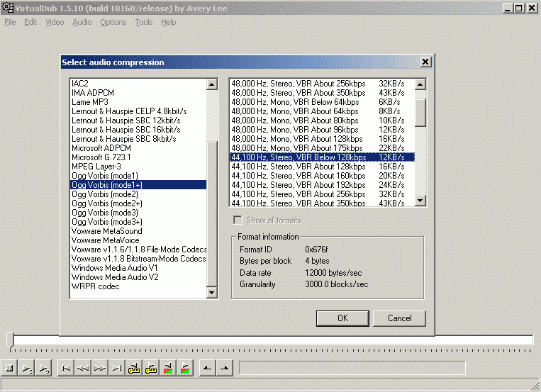The width and height of the screenshot is (541, 392).
Task: Select the IAC2 codec
Action: pos(138,84)
